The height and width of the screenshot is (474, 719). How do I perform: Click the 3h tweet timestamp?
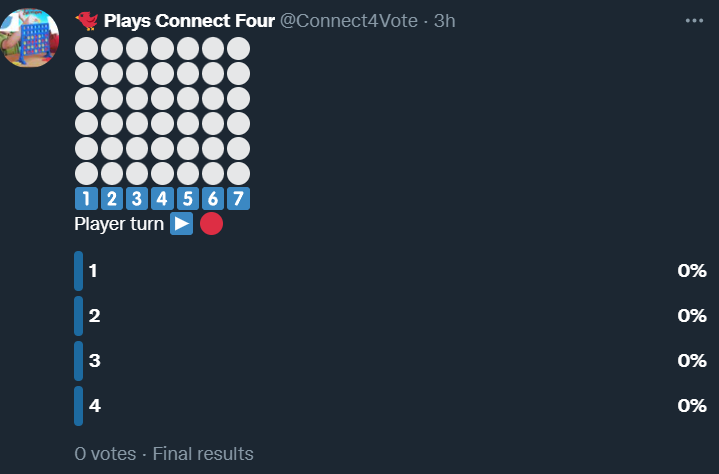coord(444,21)
